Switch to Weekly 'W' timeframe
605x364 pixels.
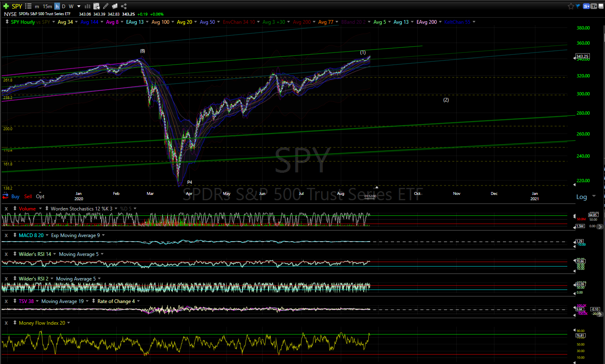point(71,7)
